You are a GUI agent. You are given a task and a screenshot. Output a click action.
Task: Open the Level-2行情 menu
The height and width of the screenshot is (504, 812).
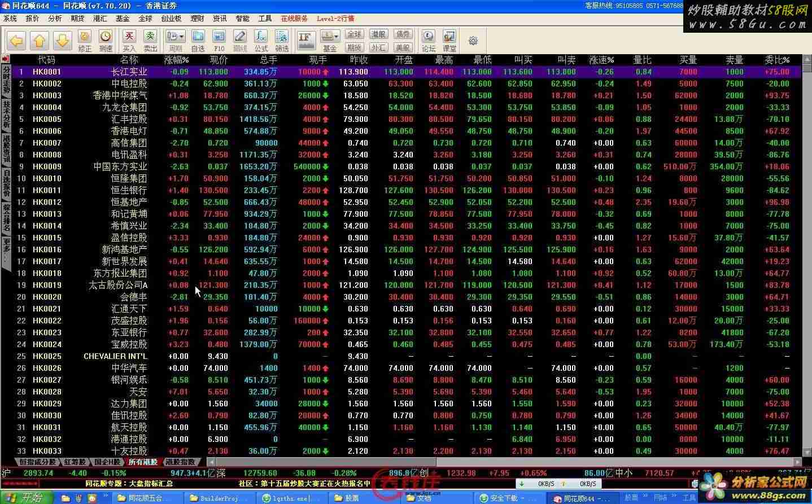coord(335,19)
